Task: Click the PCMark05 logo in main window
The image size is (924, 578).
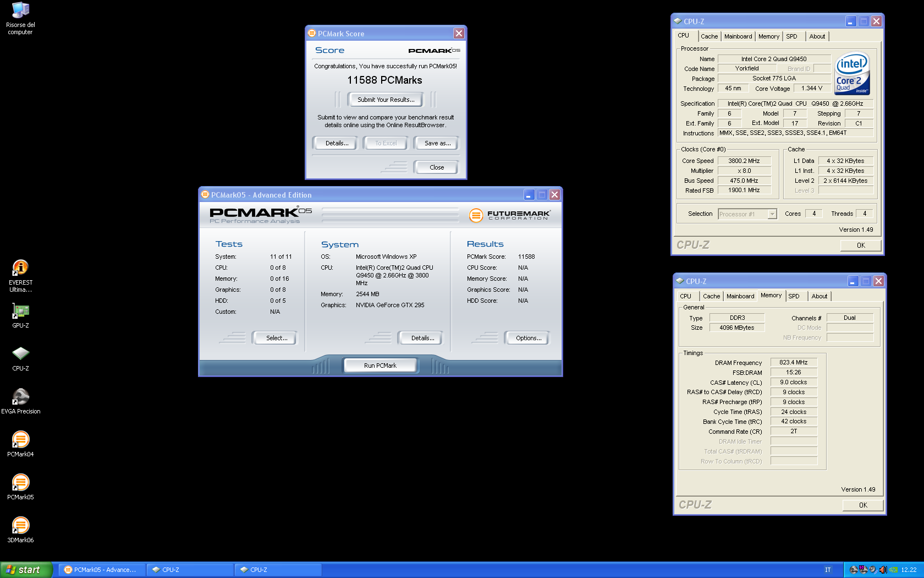Action: (260, 215)
